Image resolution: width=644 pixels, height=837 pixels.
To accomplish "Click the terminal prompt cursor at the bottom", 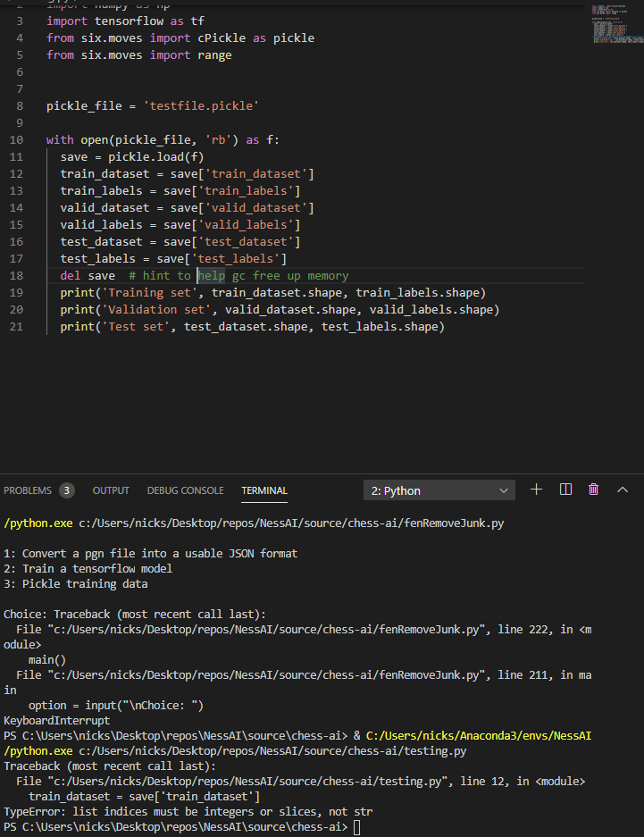I will point(357,827).
